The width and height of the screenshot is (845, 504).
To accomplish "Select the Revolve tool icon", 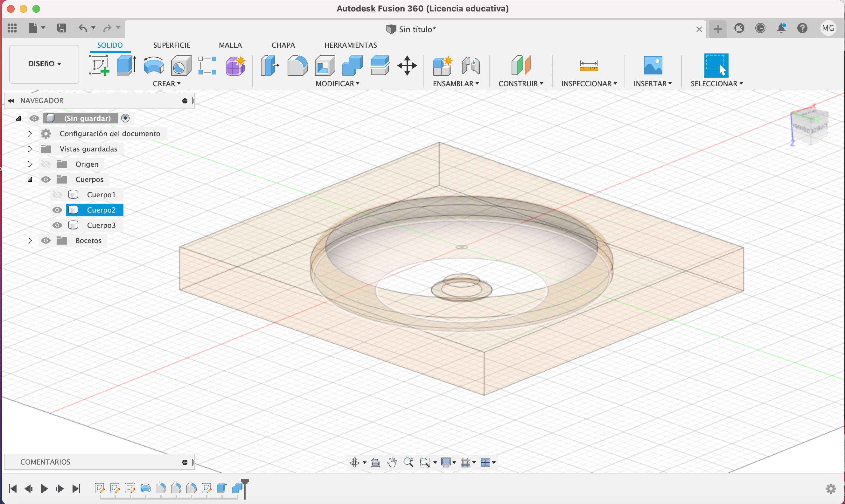I will click(x=154, y=65).
